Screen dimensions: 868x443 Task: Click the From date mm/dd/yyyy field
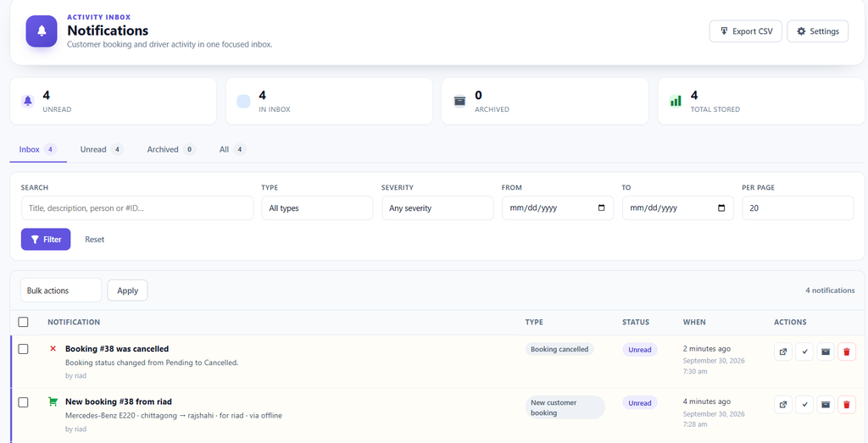(558, 208)
